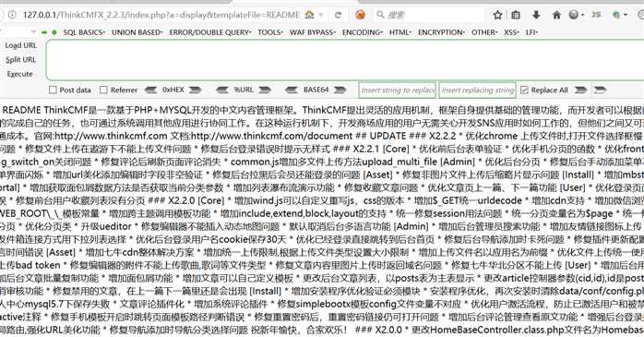Open the SQL BASICS menu

click(x=84, y=32)
